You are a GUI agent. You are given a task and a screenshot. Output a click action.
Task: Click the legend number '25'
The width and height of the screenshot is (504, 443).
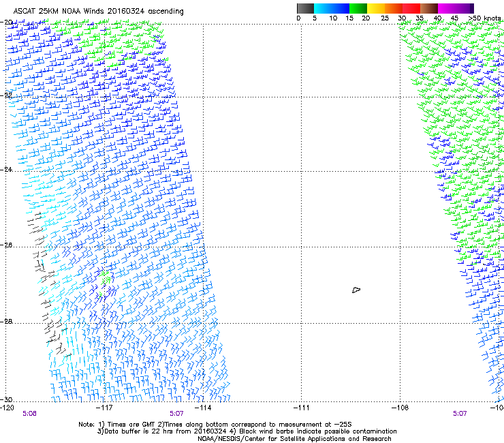click(x=385, y=18)
